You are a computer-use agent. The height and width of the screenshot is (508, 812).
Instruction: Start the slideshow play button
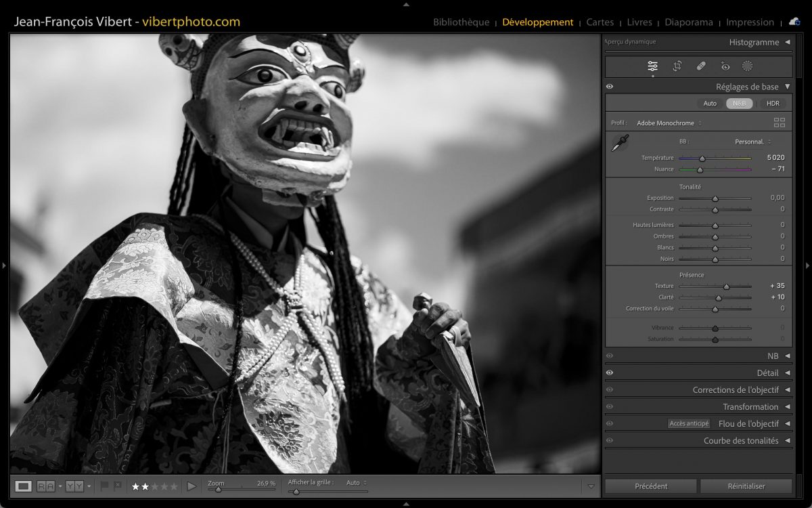(191, 486)
